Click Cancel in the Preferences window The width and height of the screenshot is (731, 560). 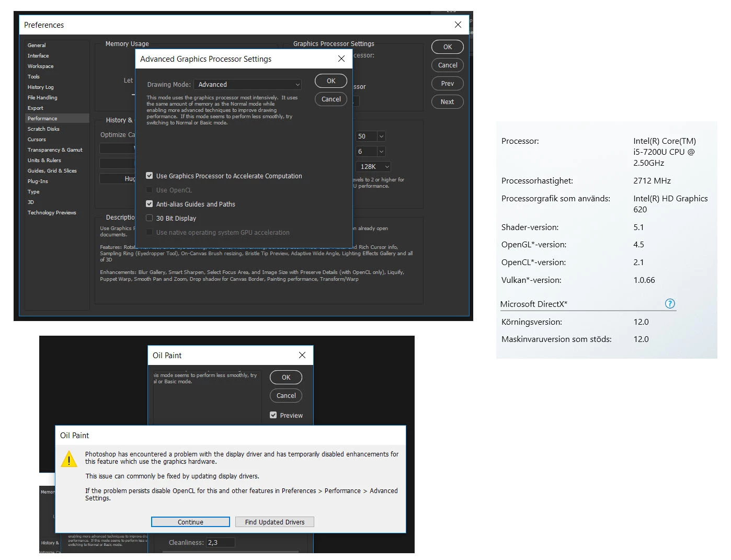pyautogui.click(x=448, y=65)
